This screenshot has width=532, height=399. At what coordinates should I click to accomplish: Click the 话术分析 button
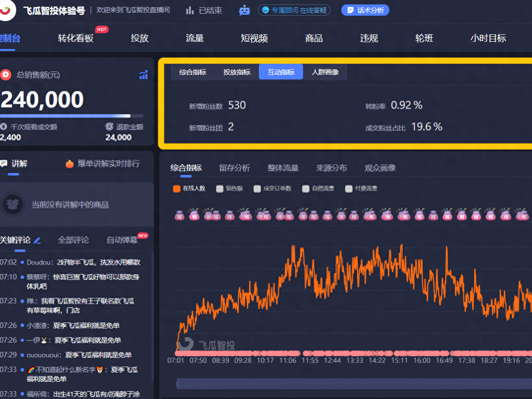[x=365, y=10]
